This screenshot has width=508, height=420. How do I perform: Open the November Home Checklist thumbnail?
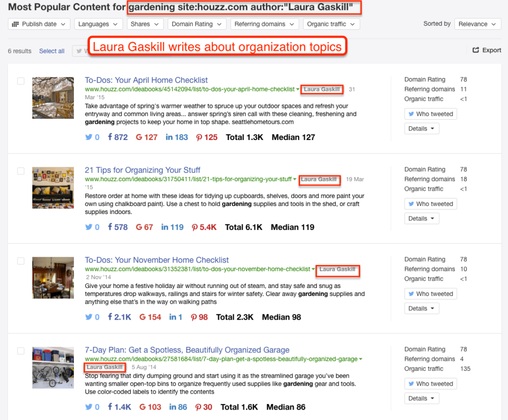coord(53,278)
